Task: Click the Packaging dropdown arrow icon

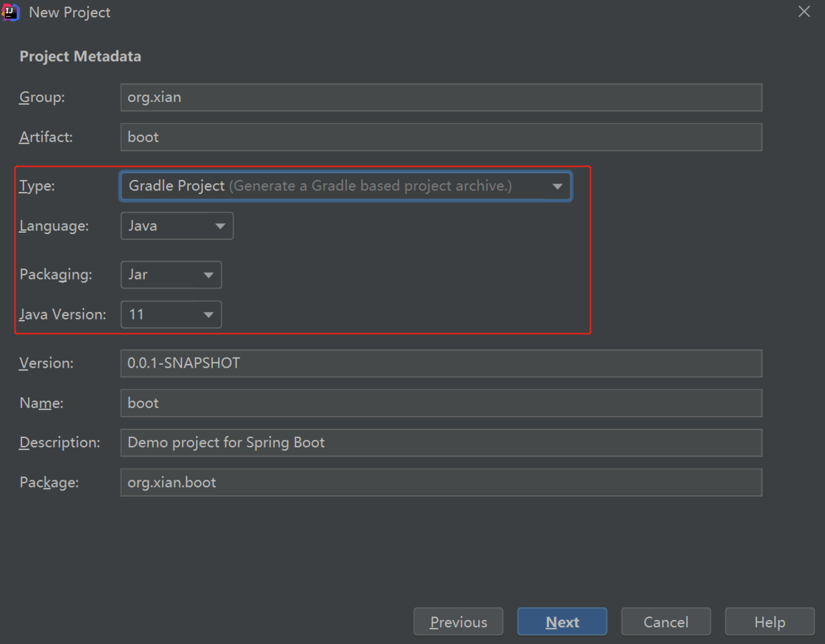Action: pos(208,275)
